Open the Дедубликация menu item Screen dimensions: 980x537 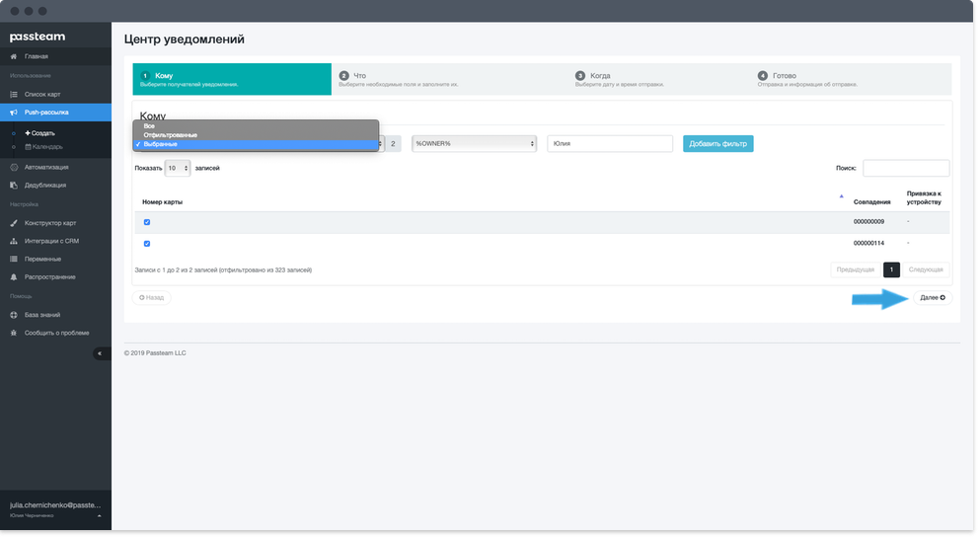pyautogui.click(x=55, y=186)
